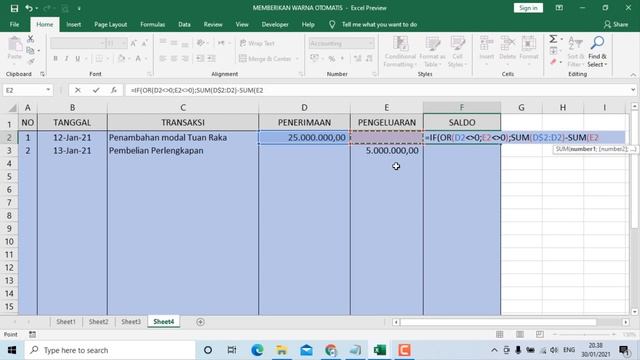Click the Insert Function fx icon
The width and height of the screenshot is (640, 360).
114,90
